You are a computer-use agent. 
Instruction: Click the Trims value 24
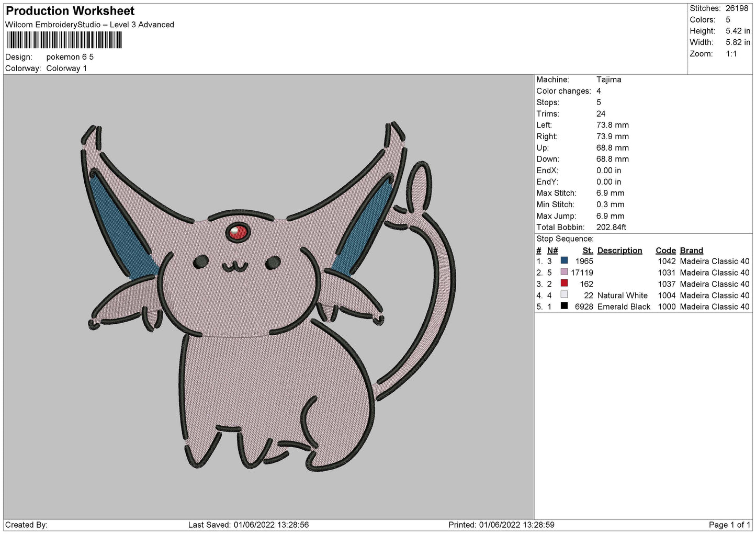pos(601,113)
